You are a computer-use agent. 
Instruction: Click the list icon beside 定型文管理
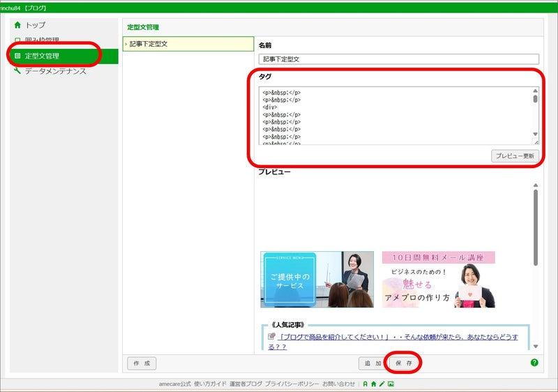click(x=17, y=56)
